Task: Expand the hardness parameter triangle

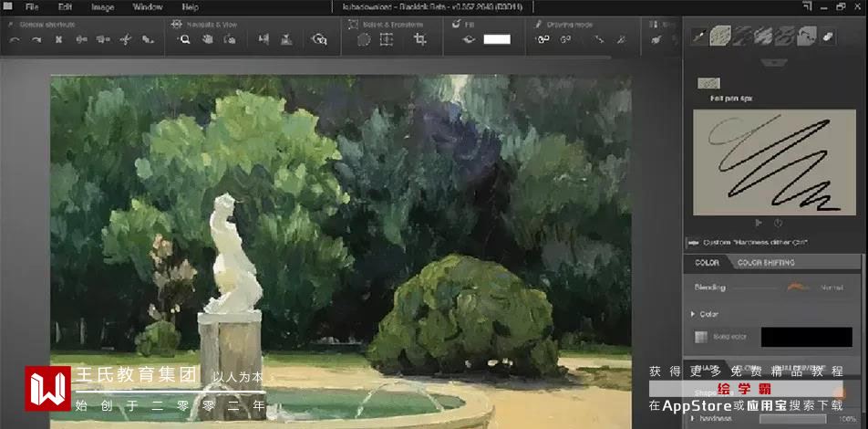Action: point(693,418)
